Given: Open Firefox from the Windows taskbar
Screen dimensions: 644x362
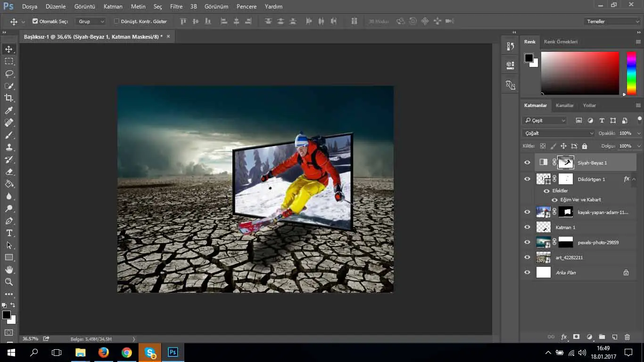Looking at the screenshot, I should click(x=103, y=352).
